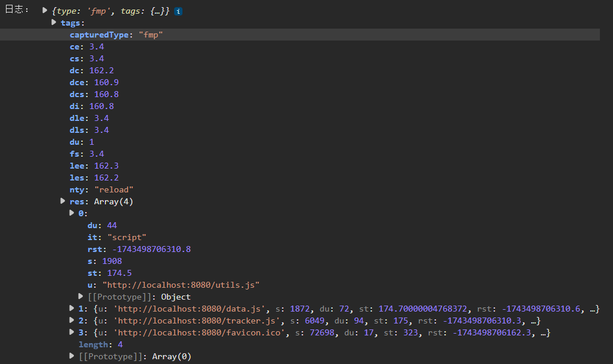Select the nty "reload" property
Viewport: 613px width, 364px height.
point(101,189)
